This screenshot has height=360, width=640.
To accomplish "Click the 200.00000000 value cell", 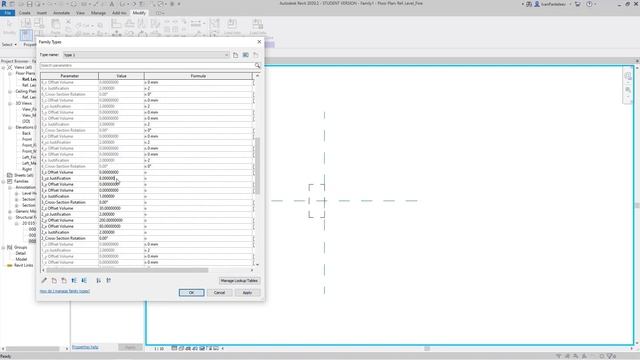I will [121, 220].
